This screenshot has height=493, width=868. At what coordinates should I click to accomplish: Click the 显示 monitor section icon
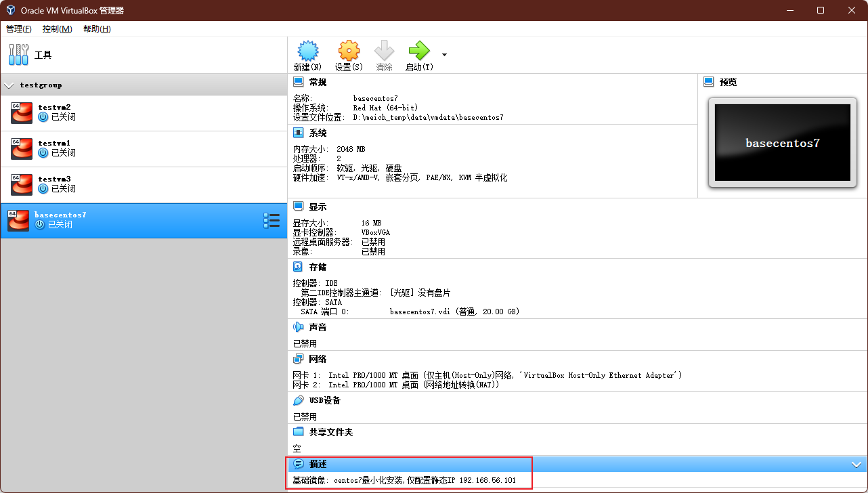(x=298, y=207)
